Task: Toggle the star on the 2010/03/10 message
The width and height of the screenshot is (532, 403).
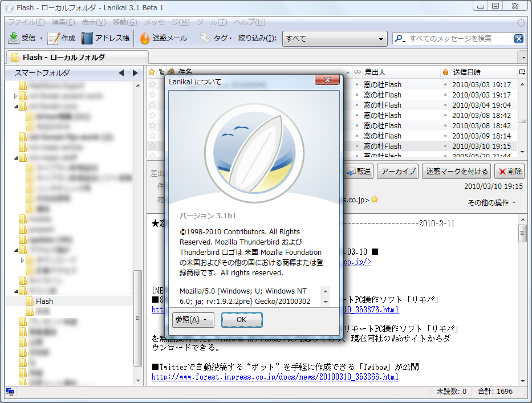Action: [x=152, y=146]
